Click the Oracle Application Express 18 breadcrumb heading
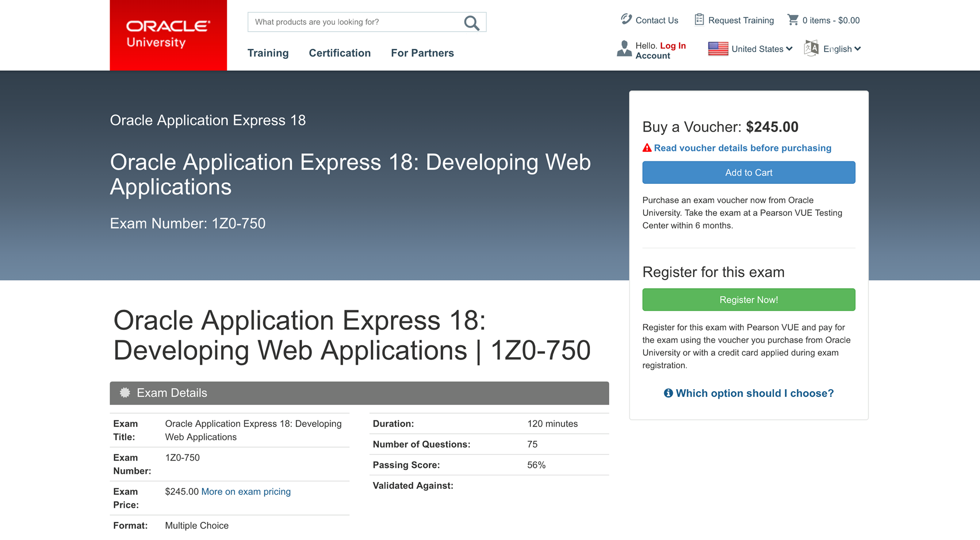The image size is (980, 540). (x=208, y=120)
